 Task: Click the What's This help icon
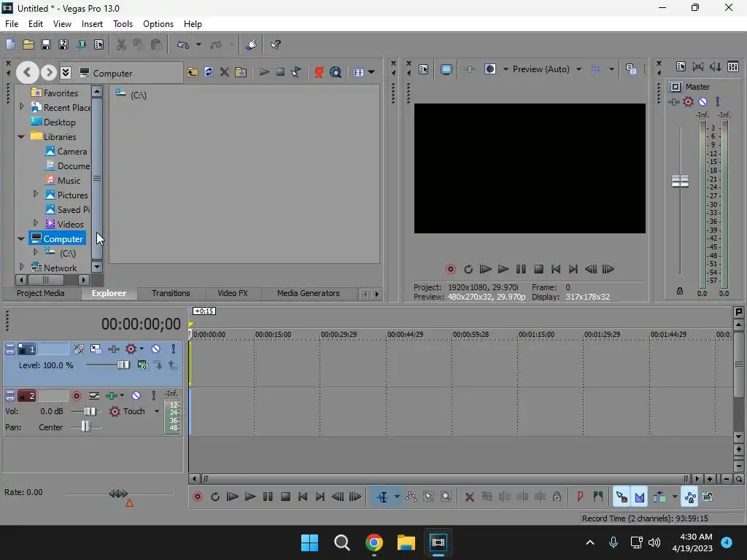(x=275, y=44)
